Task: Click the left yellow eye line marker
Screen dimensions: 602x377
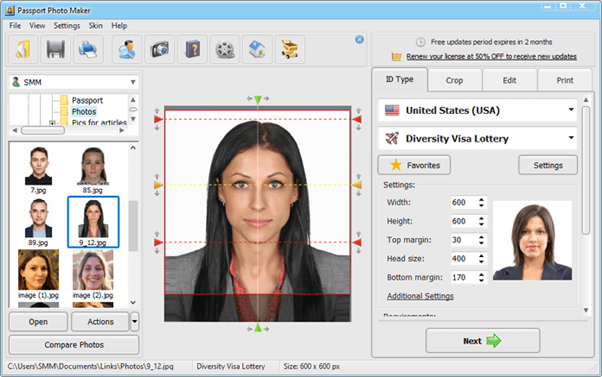Action: click(x=158, y=185)
